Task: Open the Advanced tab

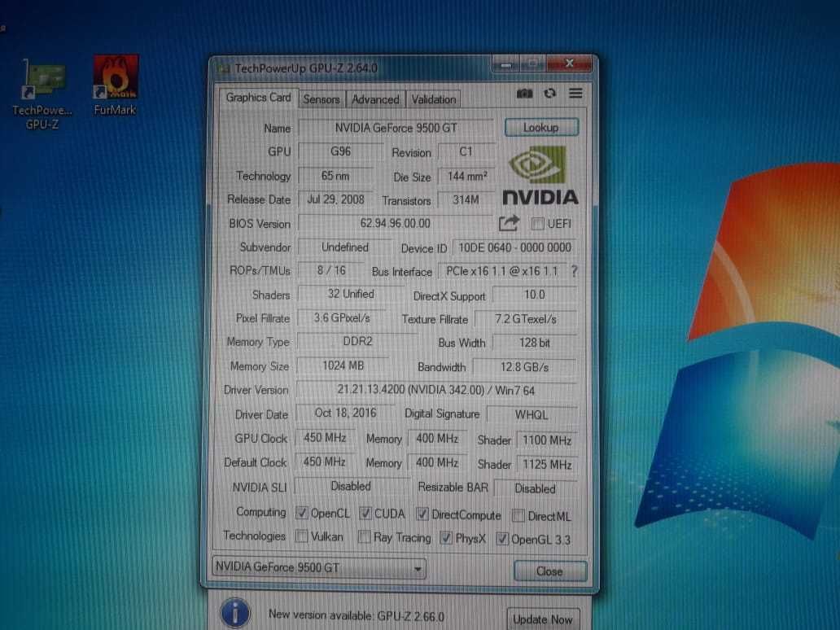Action: 375,99
